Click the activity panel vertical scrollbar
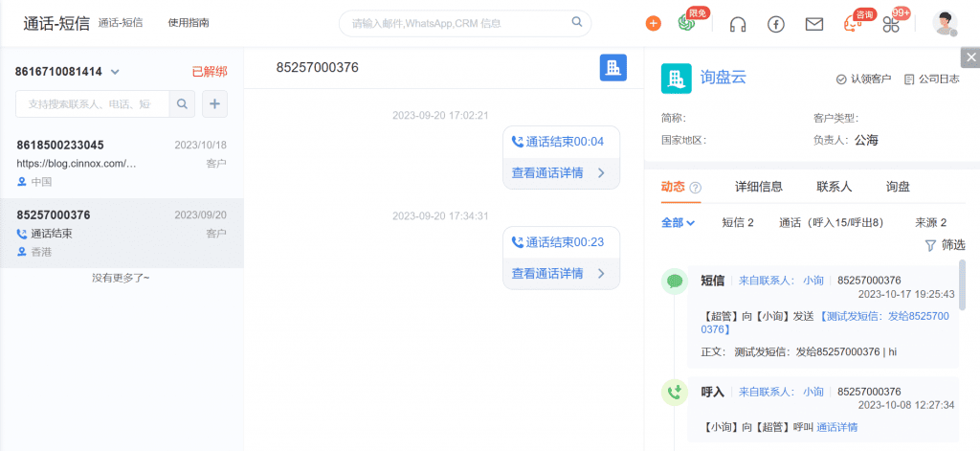Screen dimensions: 980x451 pos(962,285)
